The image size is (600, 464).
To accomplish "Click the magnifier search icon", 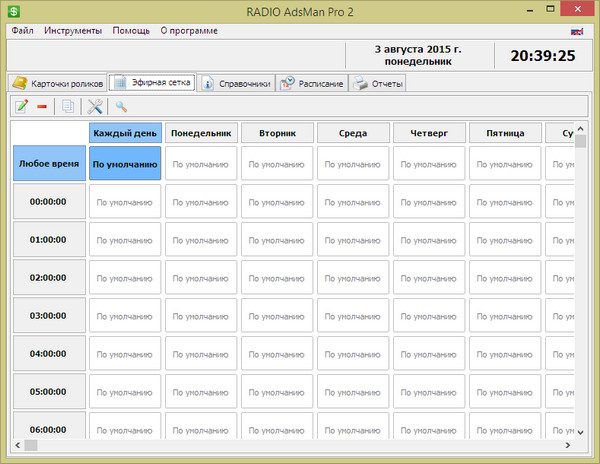I will pyautogui.click(x=121, y=106).
